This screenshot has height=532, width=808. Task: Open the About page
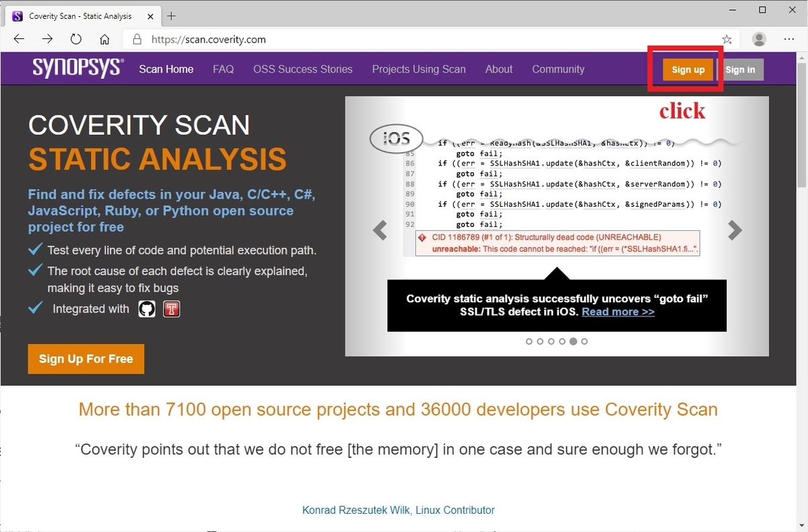coord(499,69)
